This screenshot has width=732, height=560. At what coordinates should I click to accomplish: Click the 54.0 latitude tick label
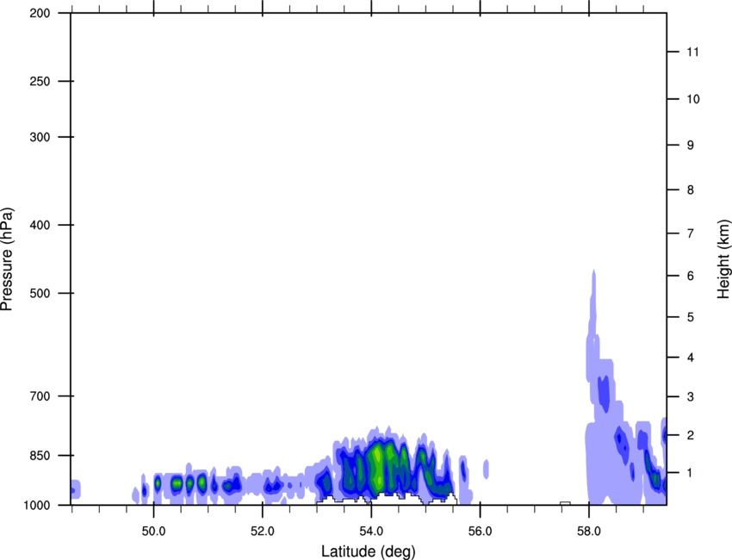coord(372,532)
